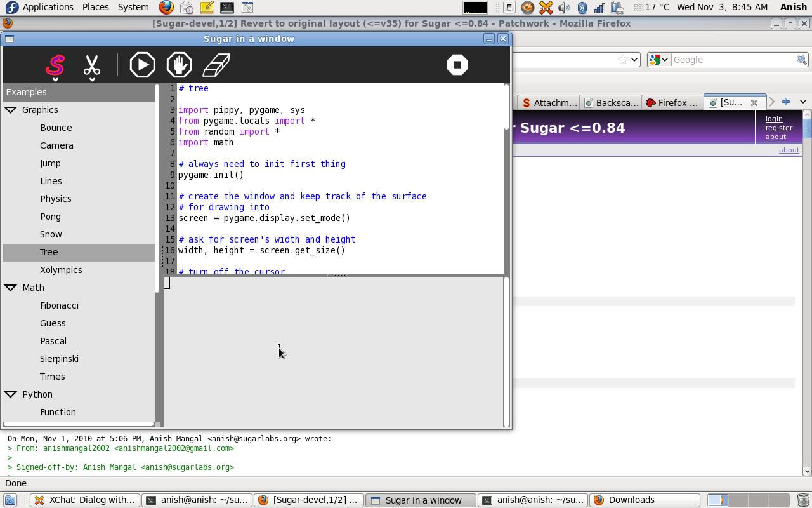The image size is (812, 508).
Task: Clear output with the eraser icon
Action: pos(216,65)
